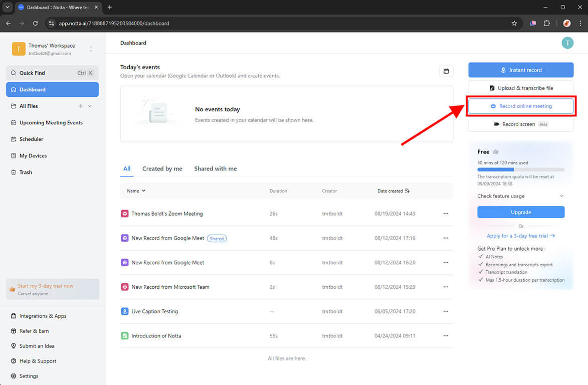
Task: Switch to the All tab
Action: tap(127, 169)
